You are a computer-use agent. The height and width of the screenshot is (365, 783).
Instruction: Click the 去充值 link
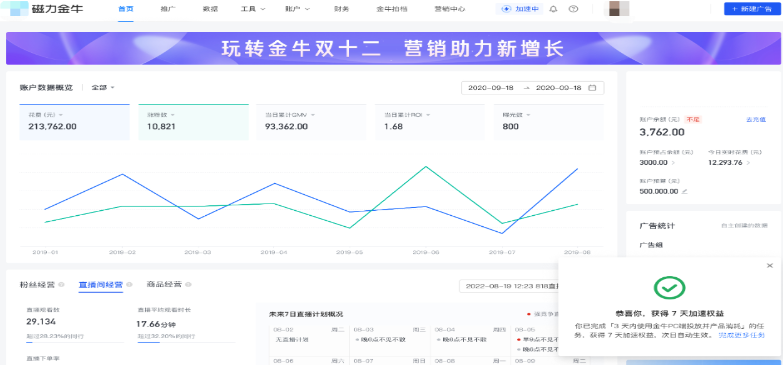(756, 120)
